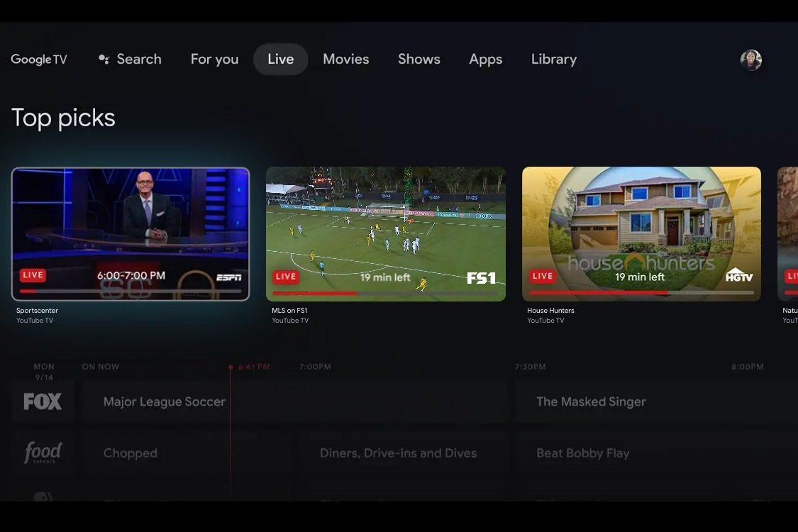Click the 8:00PM time header

pos(747,367)
